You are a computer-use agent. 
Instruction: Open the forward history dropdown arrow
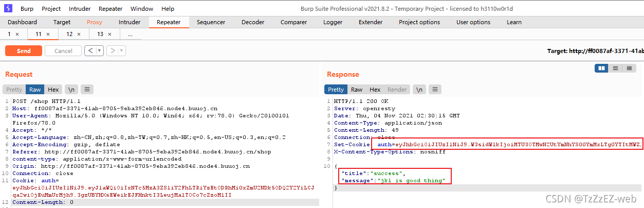pos(121,51)
